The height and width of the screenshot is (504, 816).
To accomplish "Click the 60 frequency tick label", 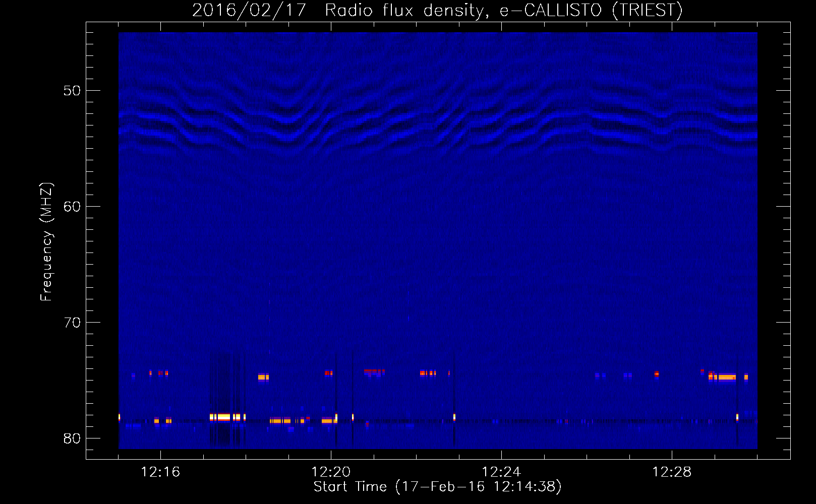I will pos(72,207).
